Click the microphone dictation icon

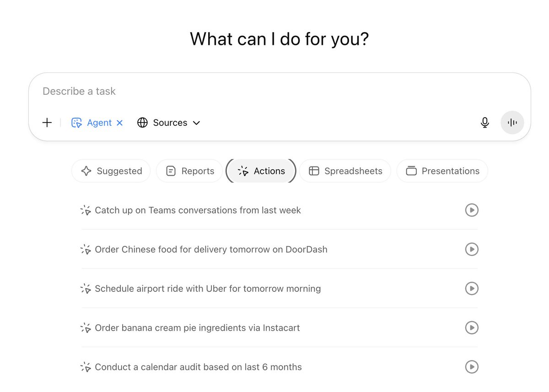[485, 123]
